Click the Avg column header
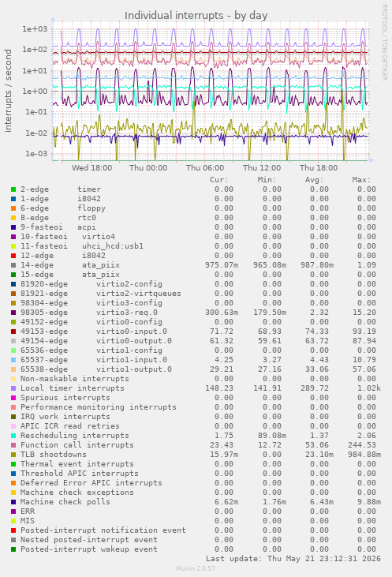The height and width of the screenshot is (577, 392). (x=314, y=180)
